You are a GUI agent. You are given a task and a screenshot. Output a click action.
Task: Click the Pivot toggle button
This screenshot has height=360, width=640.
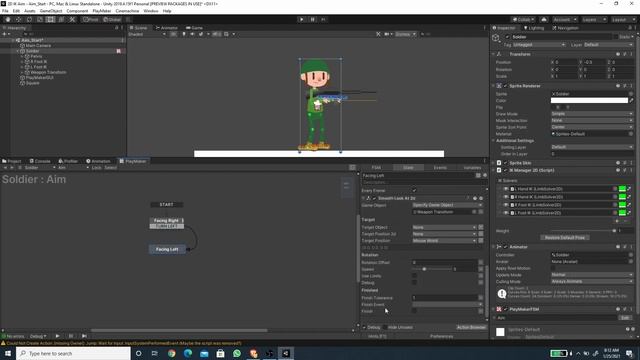(x=90, y=19)
